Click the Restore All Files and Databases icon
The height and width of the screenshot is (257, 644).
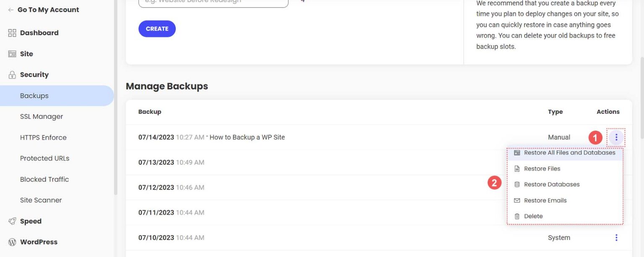pyautogui.click(x=517, y=153)
